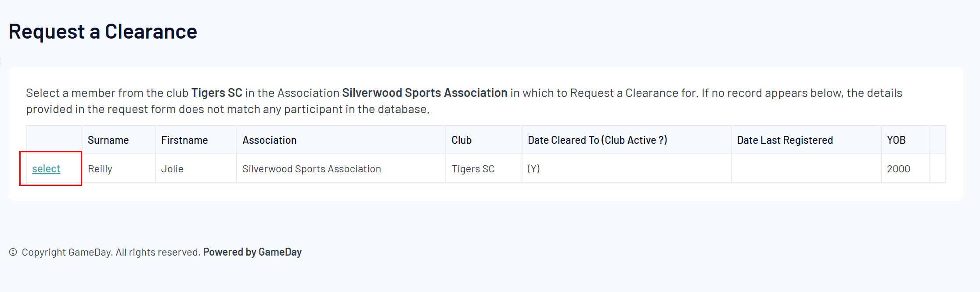Click the Firstname column header
The width and height of the screenshot is (980, 292).
click(x=184, y=140)
